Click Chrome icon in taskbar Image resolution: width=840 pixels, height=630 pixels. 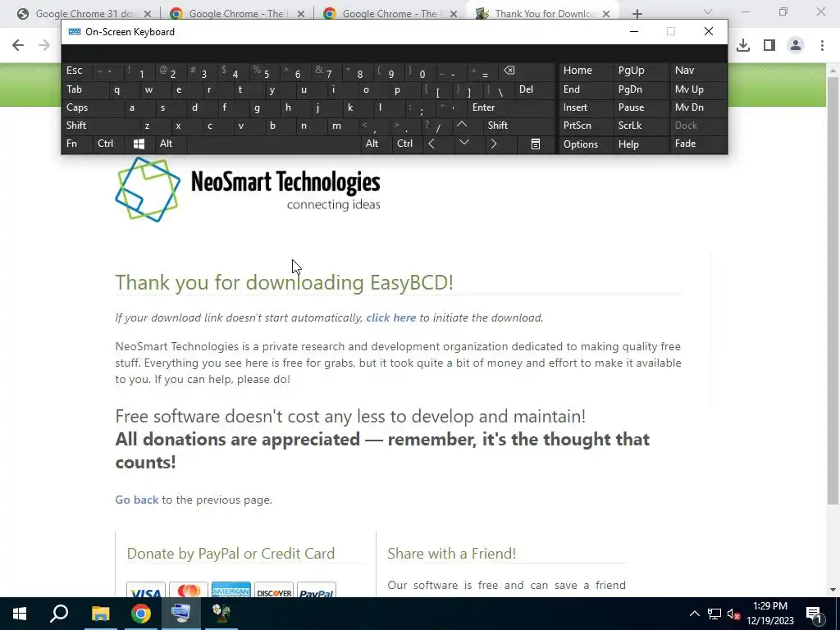(x=141, y=614)
